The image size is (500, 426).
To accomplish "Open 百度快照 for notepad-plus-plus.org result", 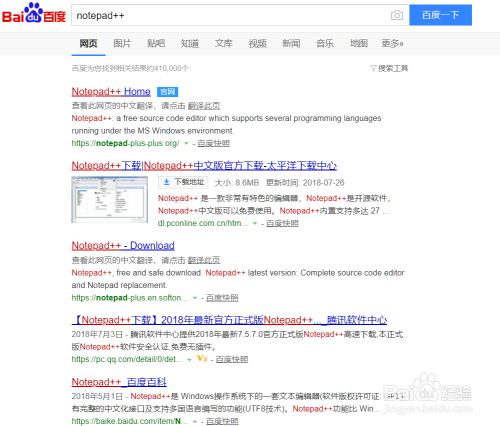I will click(x=213, y=143).
